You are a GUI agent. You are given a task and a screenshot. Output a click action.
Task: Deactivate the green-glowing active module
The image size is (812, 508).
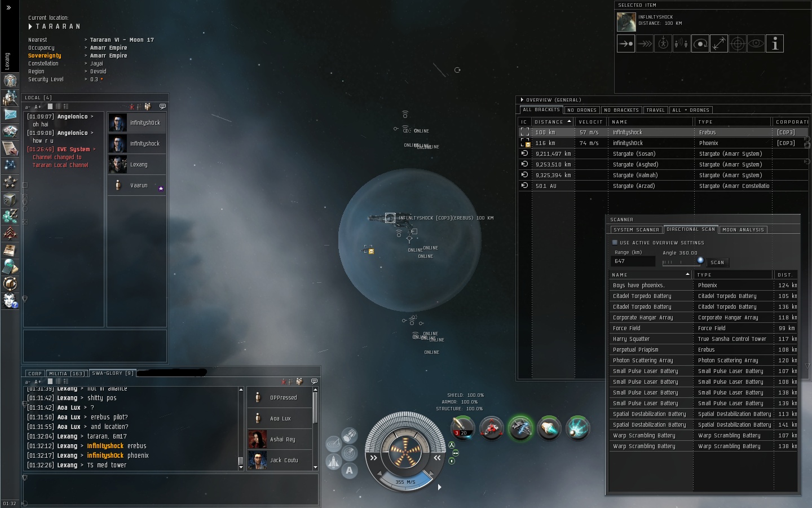[x=520, y=427]
